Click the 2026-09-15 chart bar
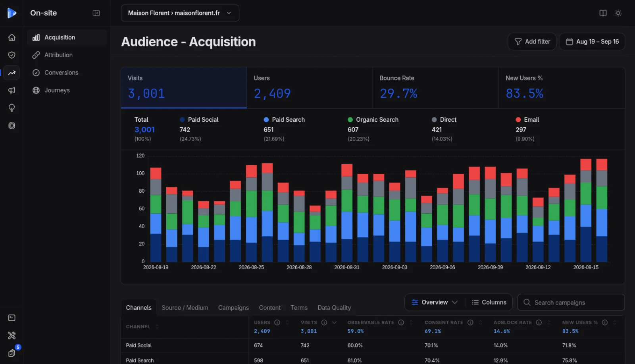 pyautogui.click(x=586, y=210)
